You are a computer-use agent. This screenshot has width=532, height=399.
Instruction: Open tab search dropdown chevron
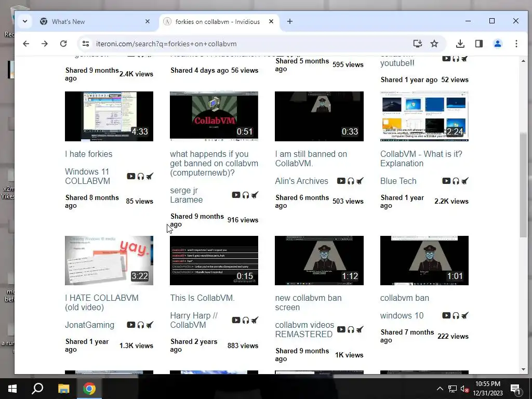pyautogui.click(x=25, y=21)
